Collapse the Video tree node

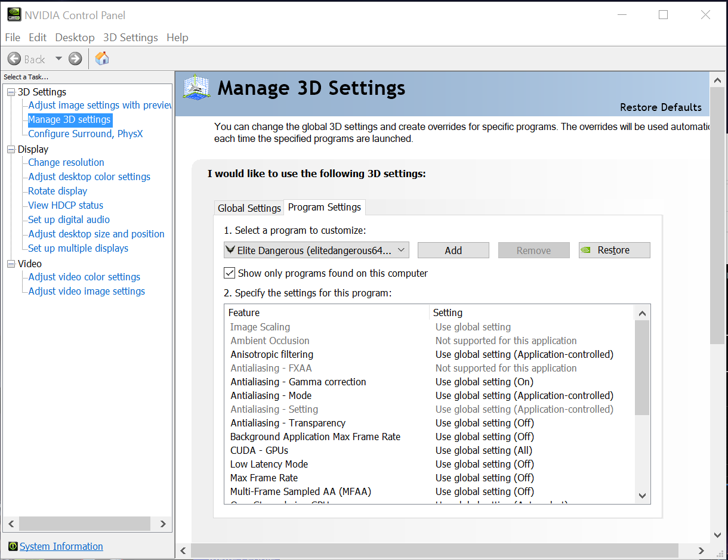coord(10,264)
